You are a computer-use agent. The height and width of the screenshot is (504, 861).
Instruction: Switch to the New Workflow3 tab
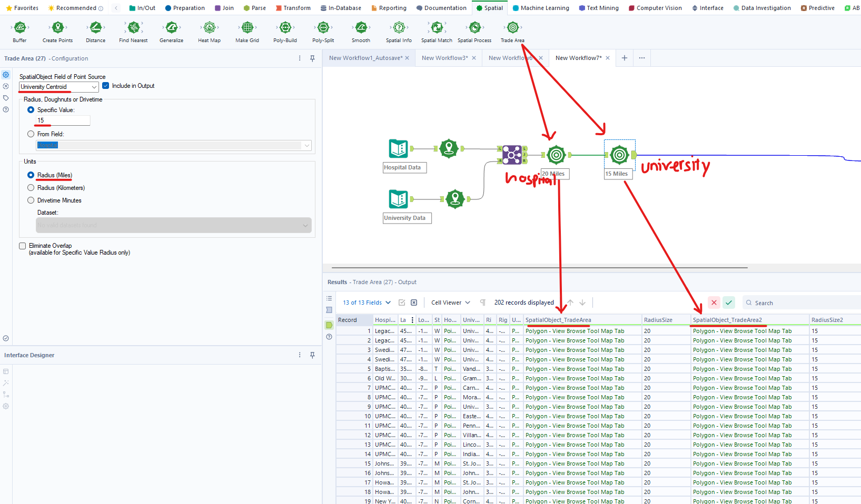pos(444,58)
